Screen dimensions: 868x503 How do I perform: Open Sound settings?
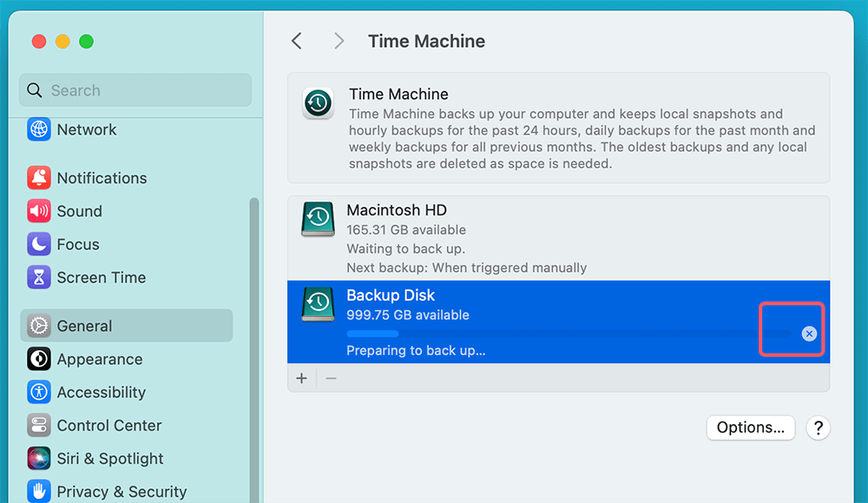click(80, 211)
